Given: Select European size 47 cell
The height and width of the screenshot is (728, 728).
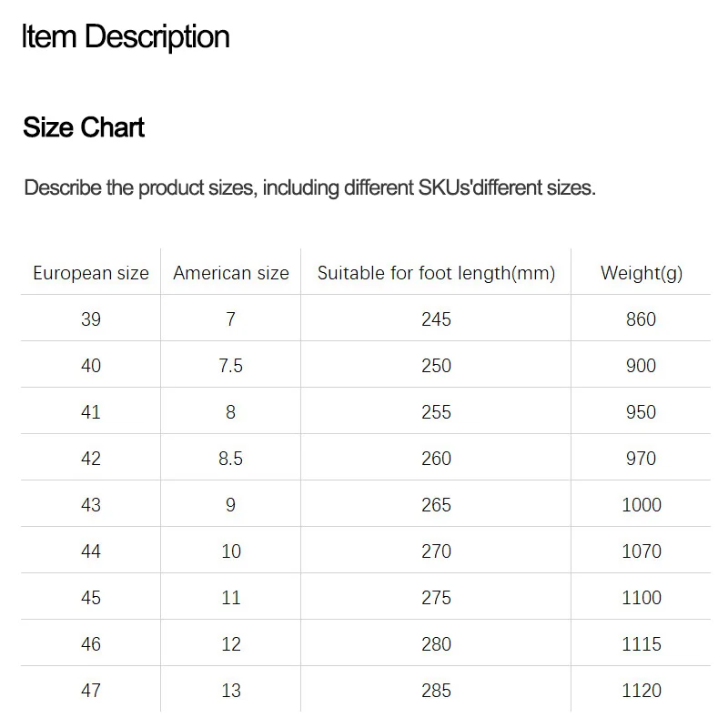Looking at the screenshot, I should (x=91, y=691).
